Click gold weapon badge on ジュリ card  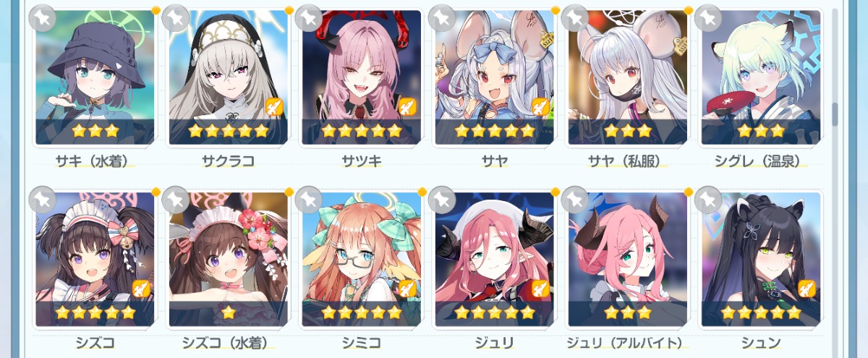coord(541,289)
